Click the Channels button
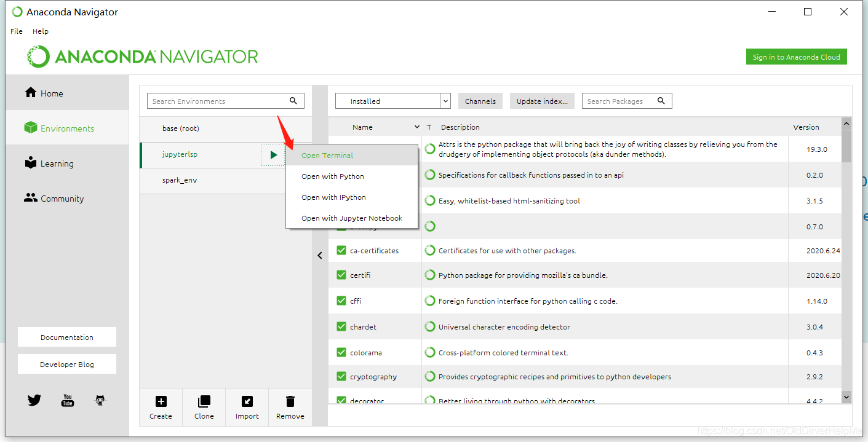868x442 pixels. pos(480,101)
